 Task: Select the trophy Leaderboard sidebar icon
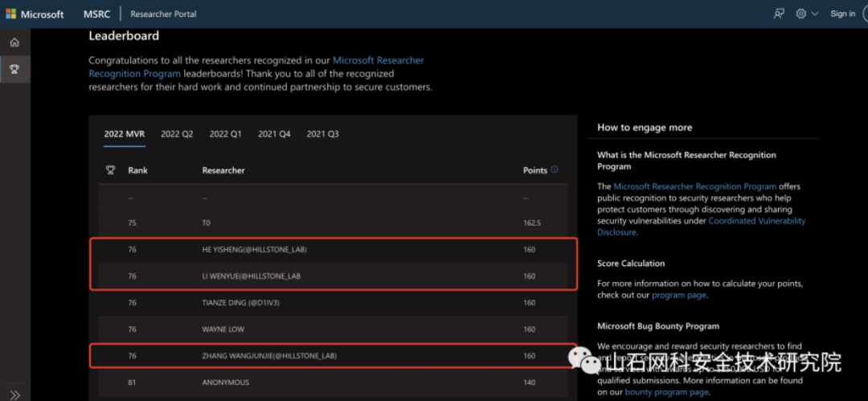click(x=15, y=69)
